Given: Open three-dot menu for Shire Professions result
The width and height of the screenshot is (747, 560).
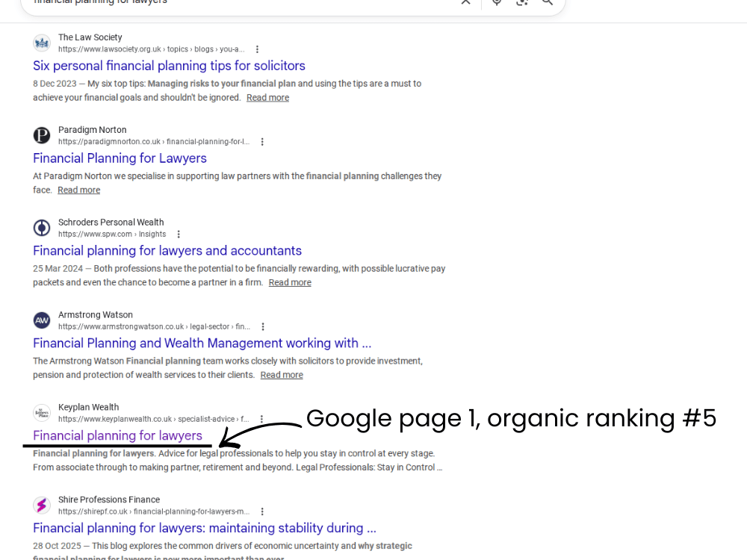Looking at the screenshot, I should (x=262, y=512).
